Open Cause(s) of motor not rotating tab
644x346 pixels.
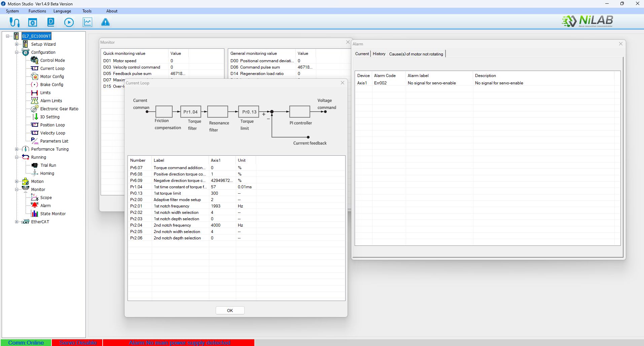416,54
